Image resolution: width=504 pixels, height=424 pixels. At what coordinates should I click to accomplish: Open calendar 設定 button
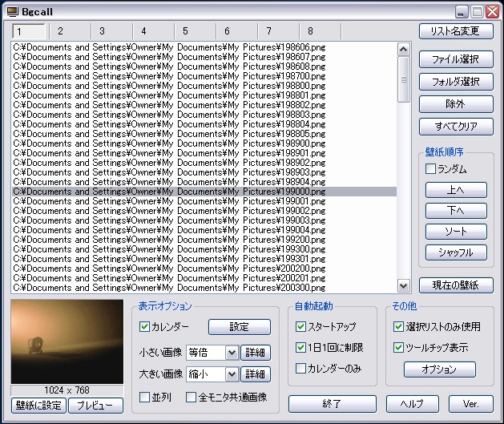239,327
